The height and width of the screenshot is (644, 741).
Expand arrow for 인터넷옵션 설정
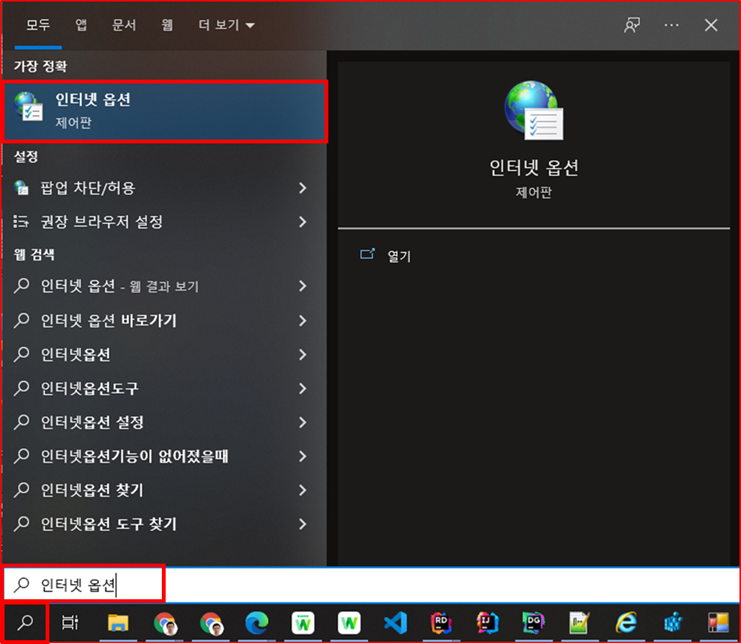tap(302, 422)
